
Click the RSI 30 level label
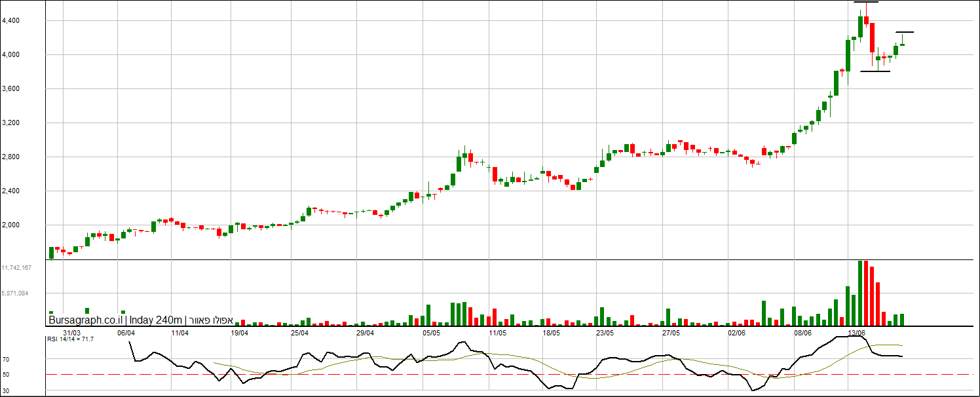click(x=5, y=391)
